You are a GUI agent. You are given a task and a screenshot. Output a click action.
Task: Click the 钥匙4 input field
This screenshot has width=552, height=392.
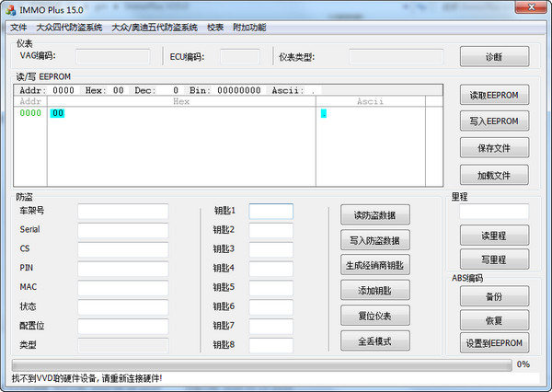(x=270, y=269)
